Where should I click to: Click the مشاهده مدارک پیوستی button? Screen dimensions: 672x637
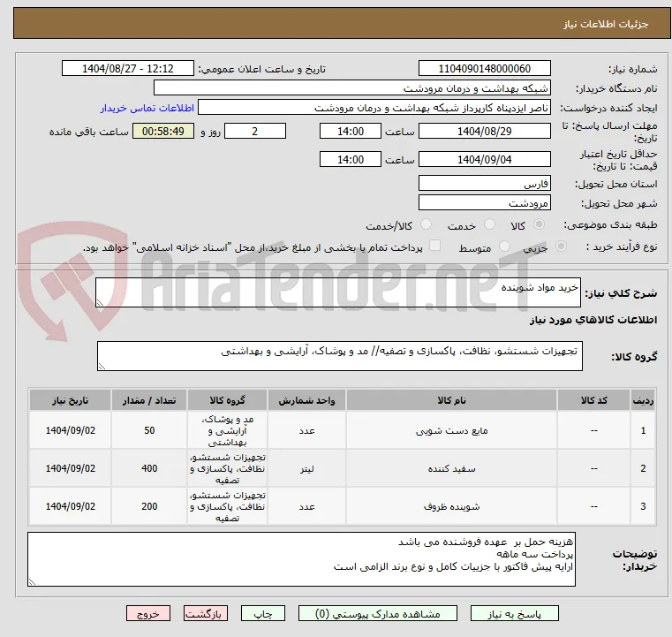(x=378, y=614)
